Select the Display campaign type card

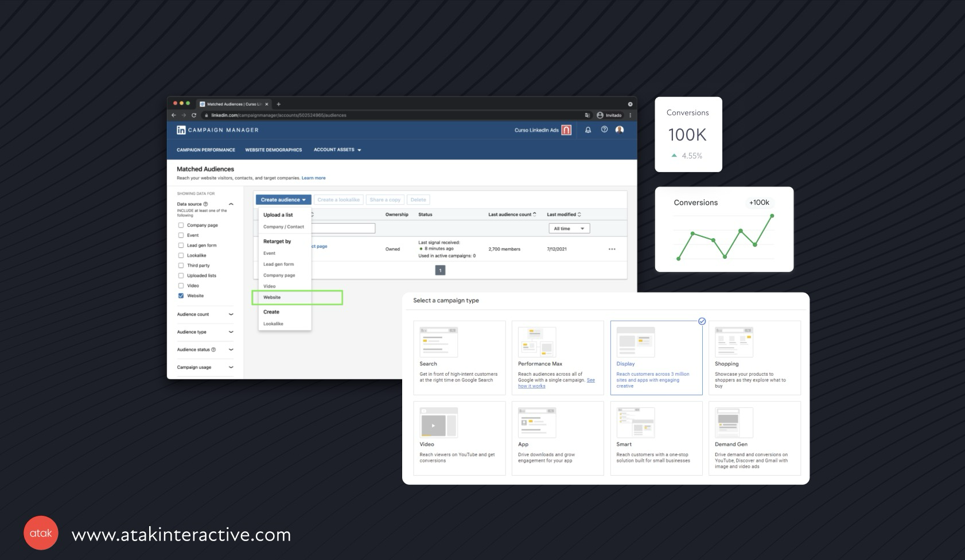click(656, 357)
